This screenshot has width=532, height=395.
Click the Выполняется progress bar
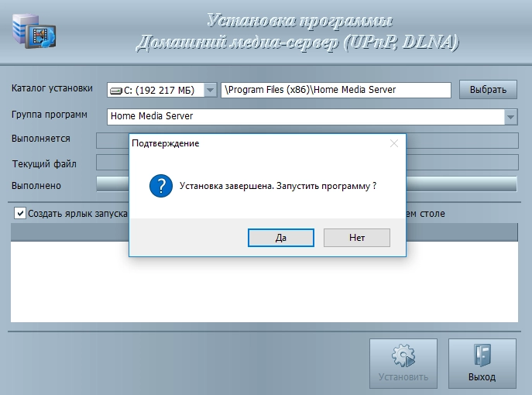coord(465,140)
